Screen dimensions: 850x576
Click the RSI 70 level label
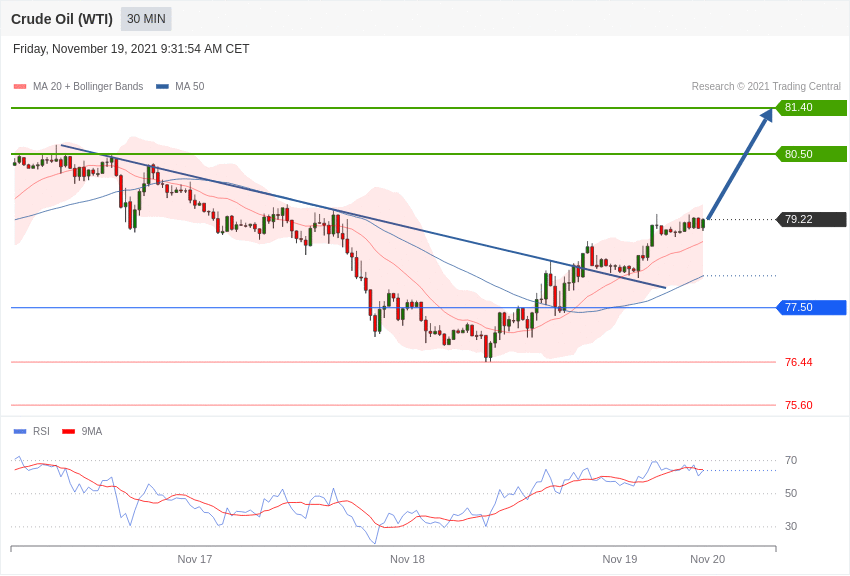[x=791, y=461]
